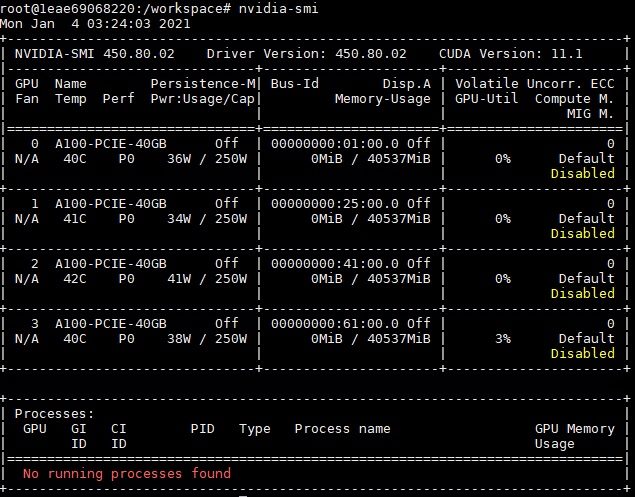This screenshot has width=635, height=497.
Task: Click the 3% GPU utilization value
Action: [x=503, y=339]
